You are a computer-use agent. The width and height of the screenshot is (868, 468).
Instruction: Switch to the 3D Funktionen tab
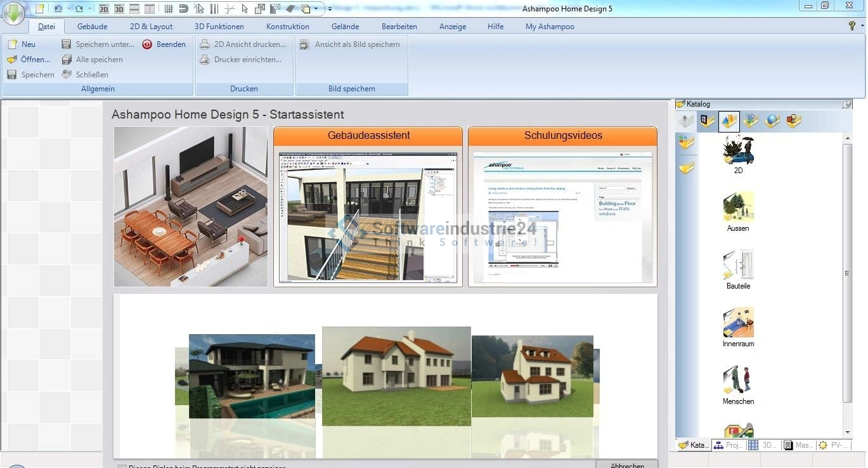(x=219, y=27)
